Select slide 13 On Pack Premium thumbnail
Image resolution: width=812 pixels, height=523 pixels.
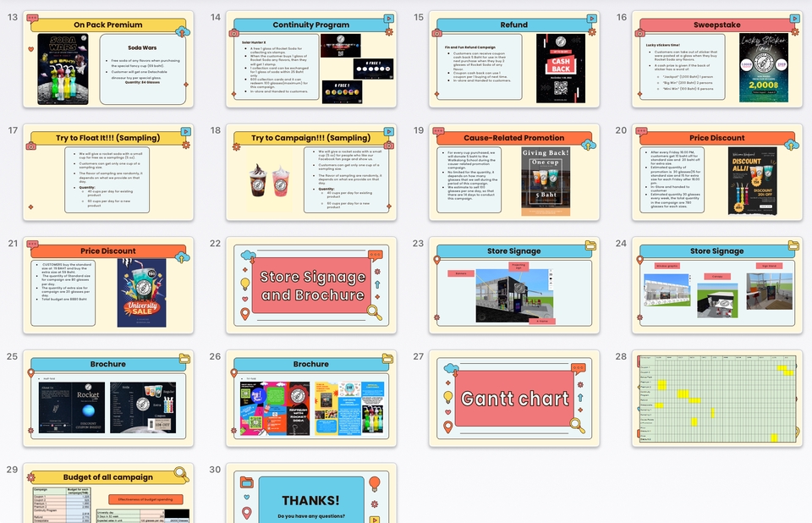(108, 59)
